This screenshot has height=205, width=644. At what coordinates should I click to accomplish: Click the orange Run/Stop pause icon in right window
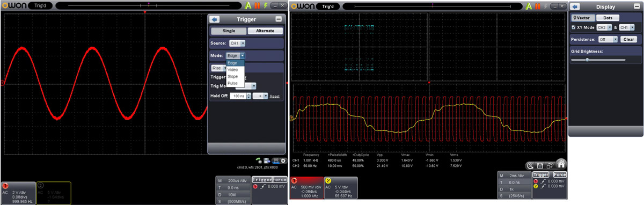coord(538,6)
